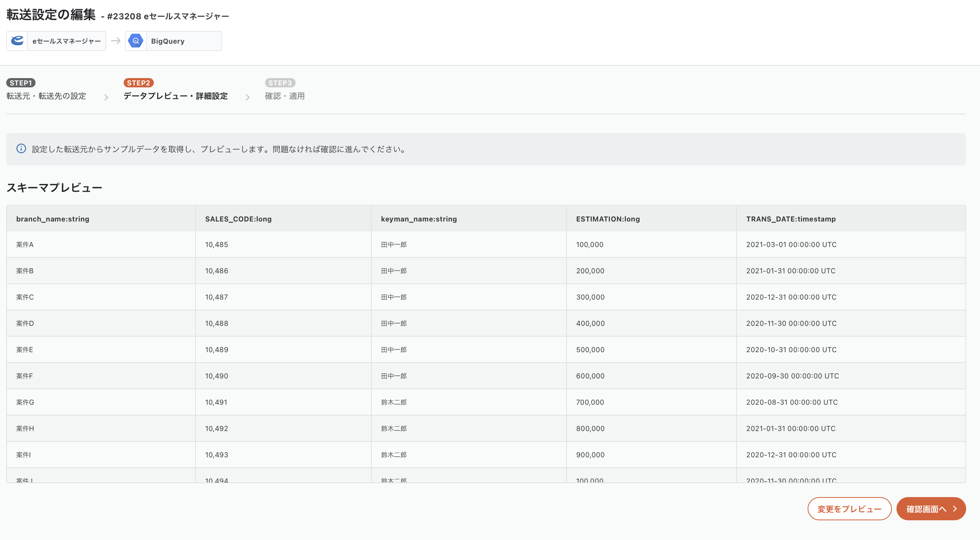The width and height of the screenshot is (980, 540).
Task: Click date 2020-09-30 00:00:00 UTC
Action: pos(792,376)
